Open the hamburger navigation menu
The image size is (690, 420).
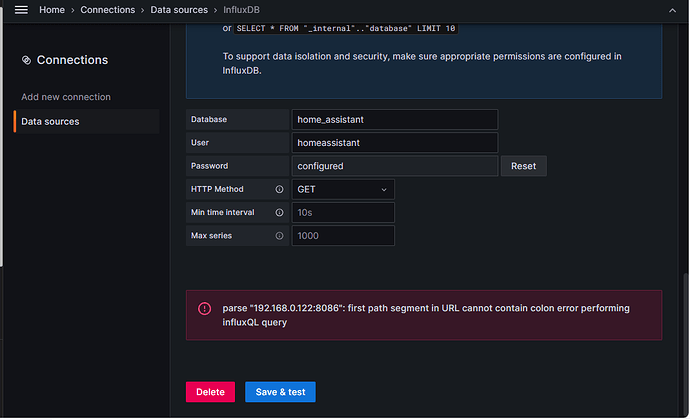pyautogui.click(x=21, y=10)
